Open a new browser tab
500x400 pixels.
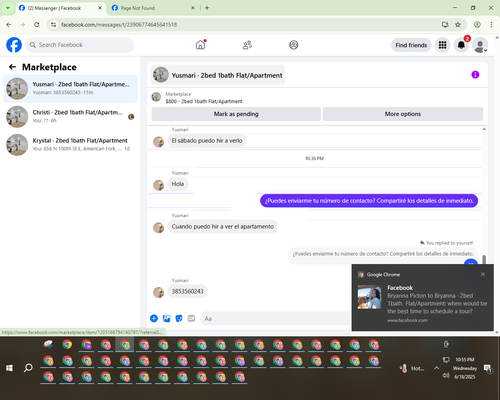click(207, 8)
